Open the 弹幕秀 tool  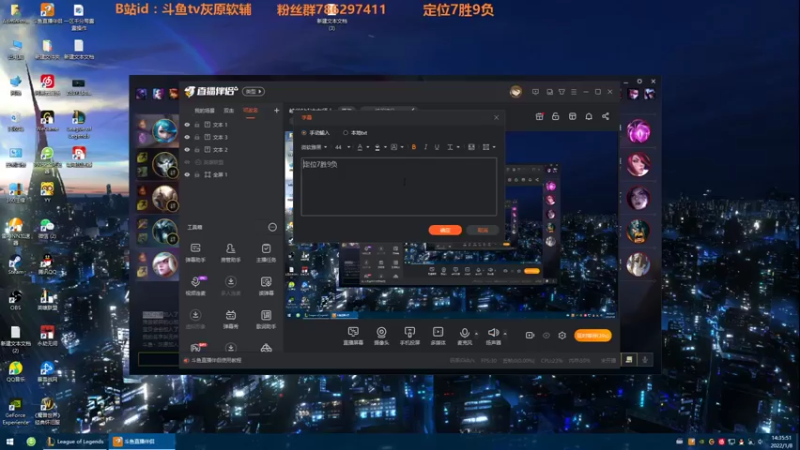pyautogui.click(x=231, y=319)
